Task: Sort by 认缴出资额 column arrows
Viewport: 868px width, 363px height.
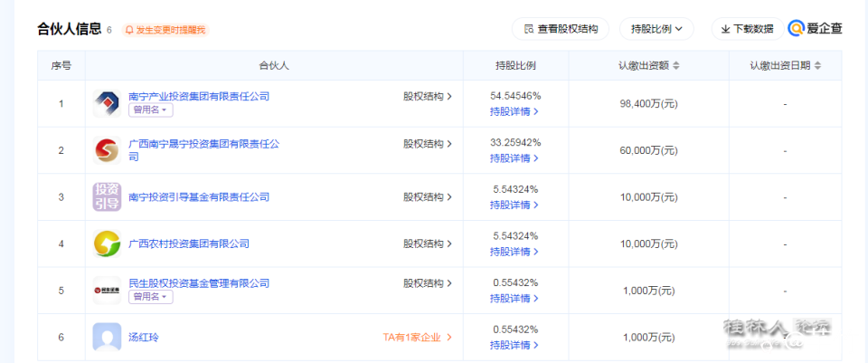Action: (x=676, y=66)
